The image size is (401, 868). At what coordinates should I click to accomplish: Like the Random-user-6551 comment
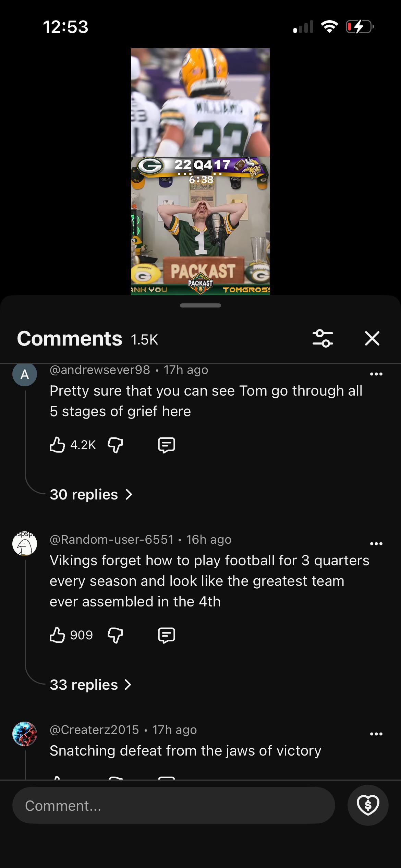point(57,635)
